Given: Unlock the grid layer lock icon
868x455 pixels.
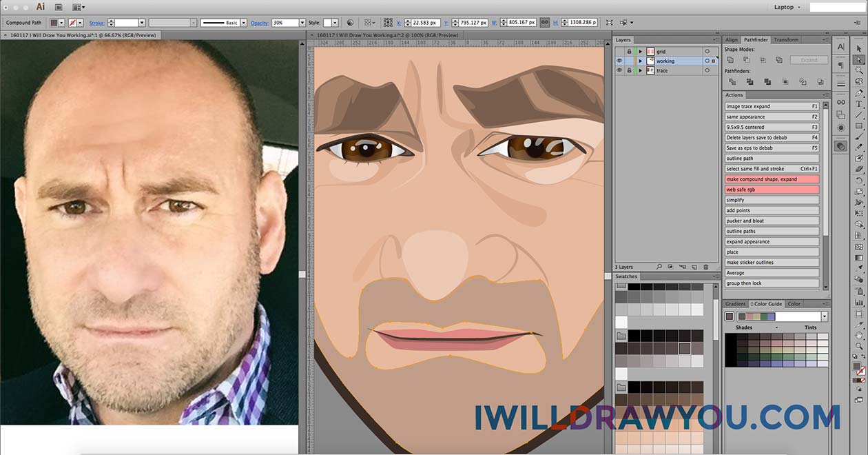Looking at the screenshot, I should [629, 51].
